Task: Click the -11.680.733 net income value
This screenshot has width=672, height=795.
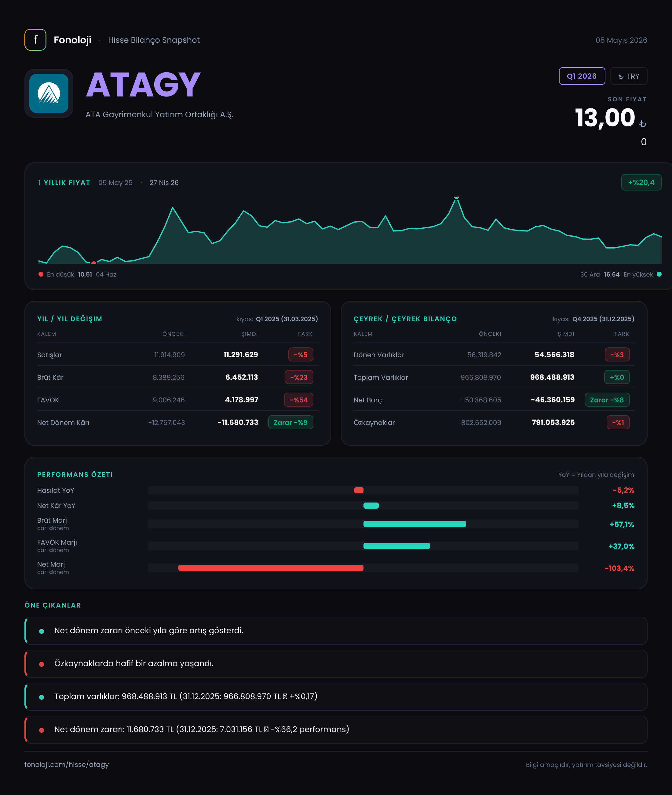Action: coord(238,422)
